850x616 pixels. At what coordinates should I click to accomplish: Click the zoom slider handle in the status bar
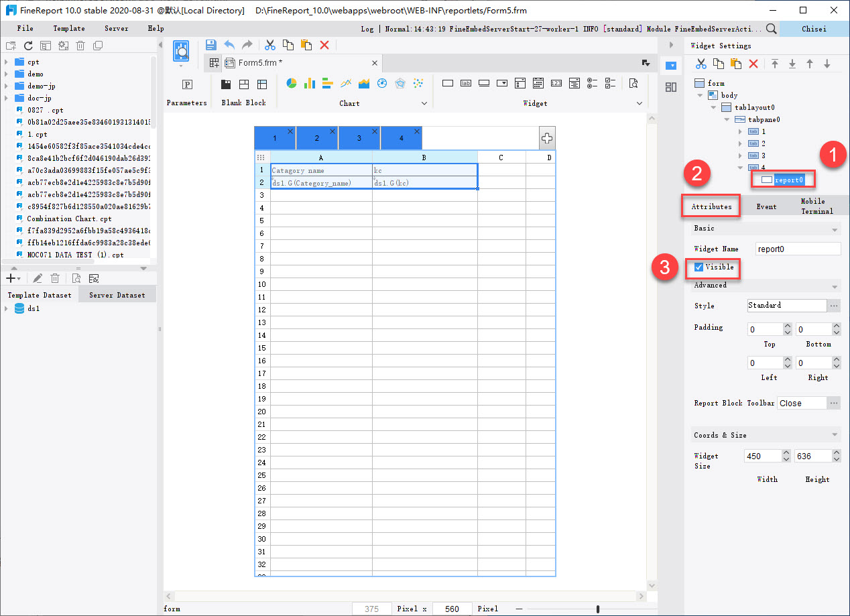(x=598, y=609)
